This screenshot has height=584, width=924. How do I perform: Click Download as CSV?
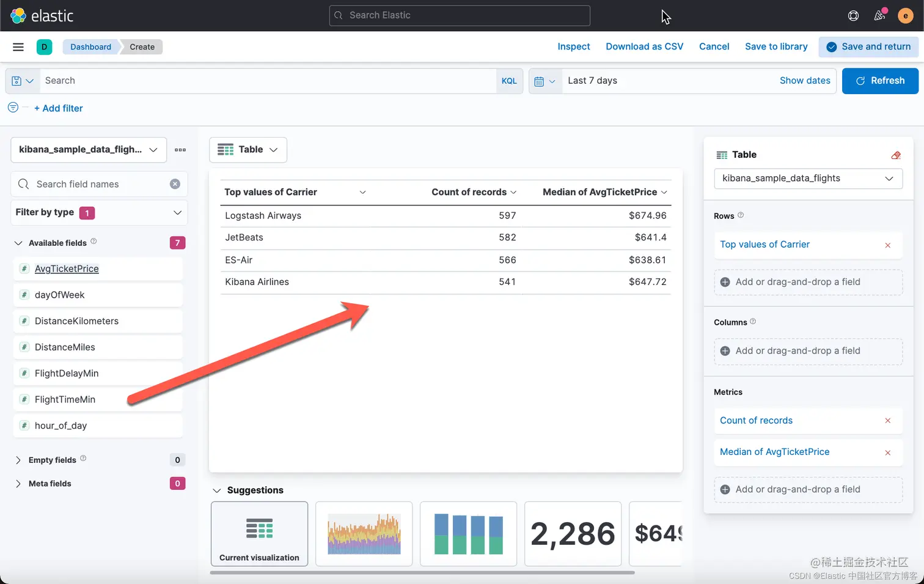[x=645, y=46]
